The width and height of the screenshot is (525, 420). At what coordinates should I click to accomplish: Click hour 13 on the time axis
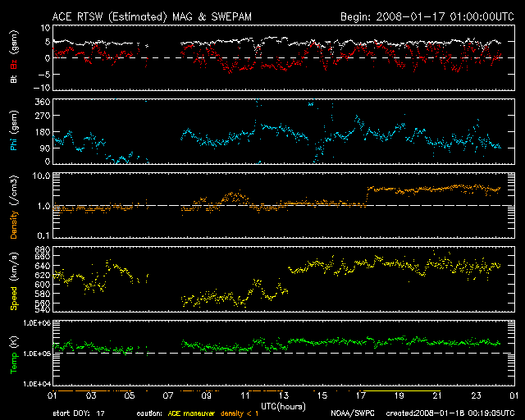tap(283, 395)
